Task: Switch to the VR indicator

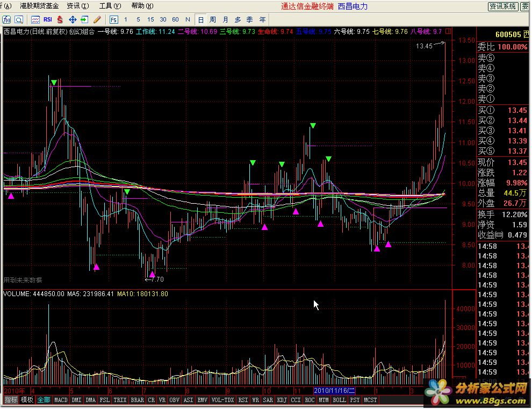Action: 162,400
